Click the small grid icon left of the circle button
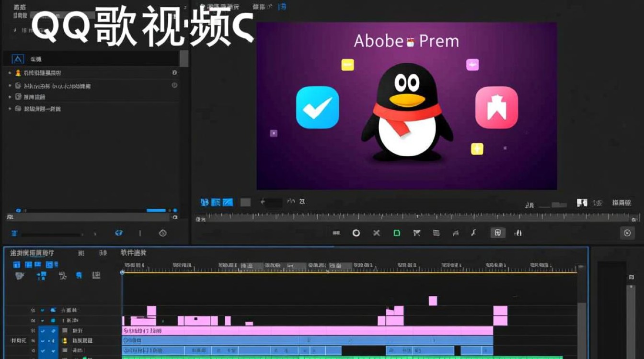Image resolution: width=644 pixels, height=359 pixels. pos(336,233)
